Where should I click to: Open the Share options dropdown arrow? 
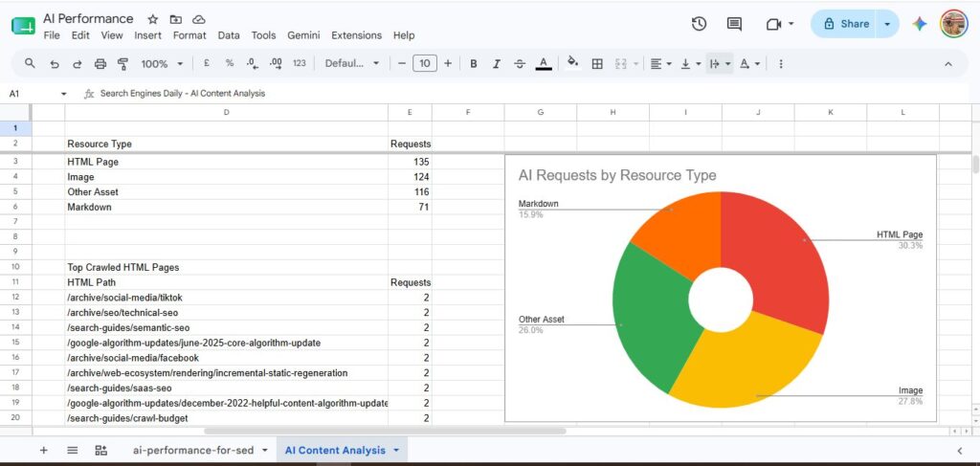[887, 24]
